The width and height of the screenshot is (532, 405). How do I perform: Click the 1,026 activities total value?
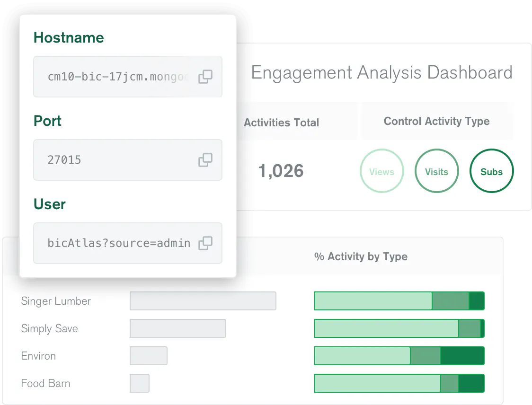(281, 171)
